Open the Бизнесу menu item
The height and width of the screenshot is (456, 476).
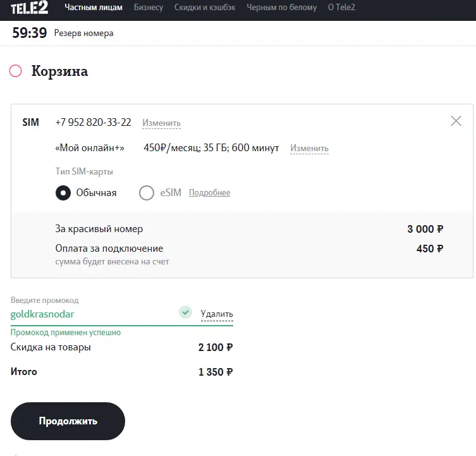(149, 8)
